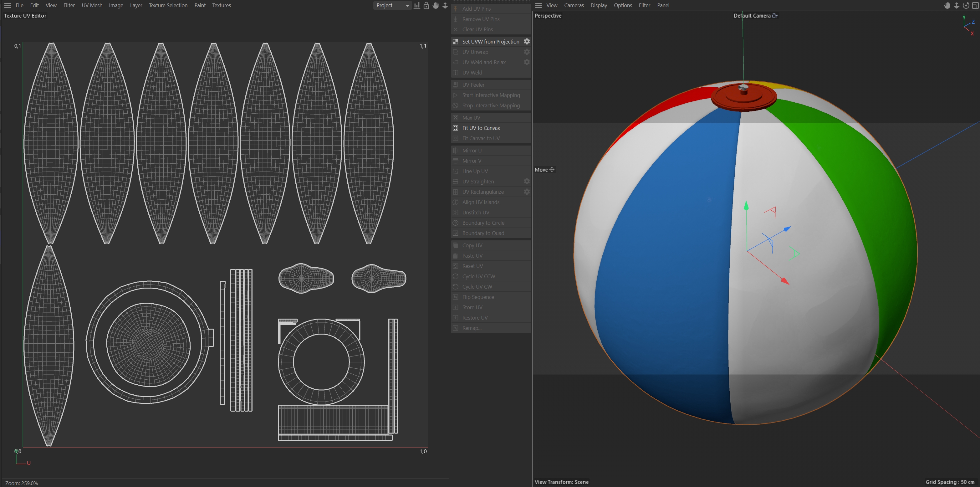Viewport: 980px width, 487px height.
Task: Open the Texture Selection menu
Action: [x=168, y=5]
